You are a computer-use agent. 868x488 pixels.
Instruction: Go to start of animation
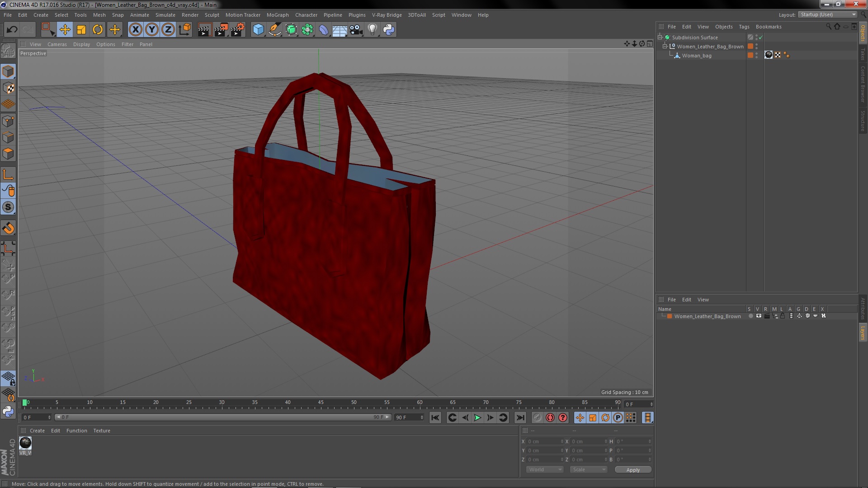click(435, 418)
